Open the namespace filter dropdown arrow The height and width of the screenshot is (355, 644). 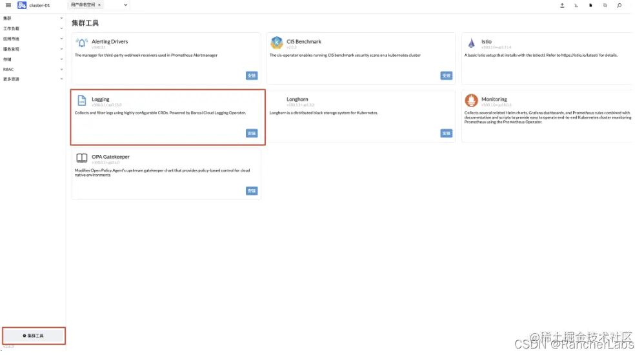click(x=125, y=5)
